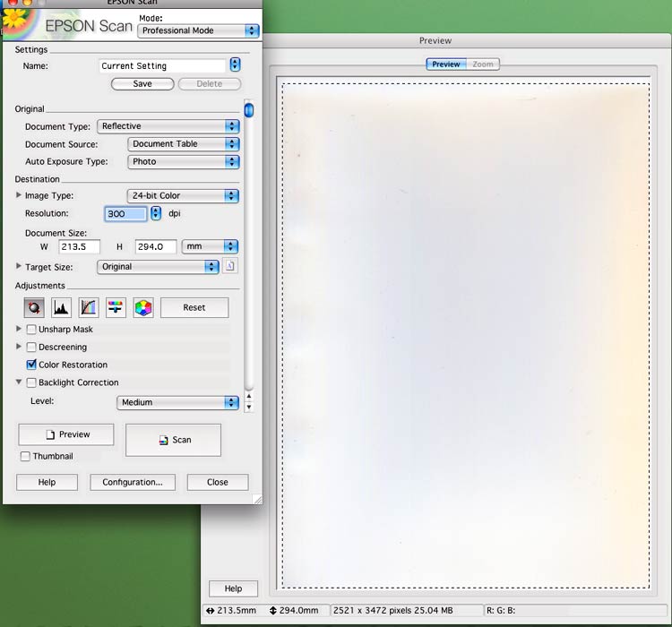Screen dimensions: 672x627
Task: Click the 213.5mm width status readout
Action: click(231, 610)
